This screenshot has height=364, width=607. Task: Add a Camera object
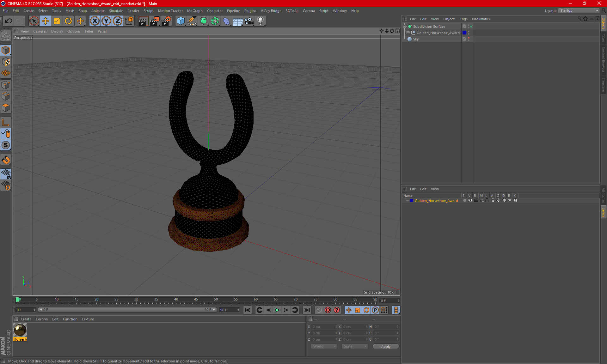coord(249,21)
